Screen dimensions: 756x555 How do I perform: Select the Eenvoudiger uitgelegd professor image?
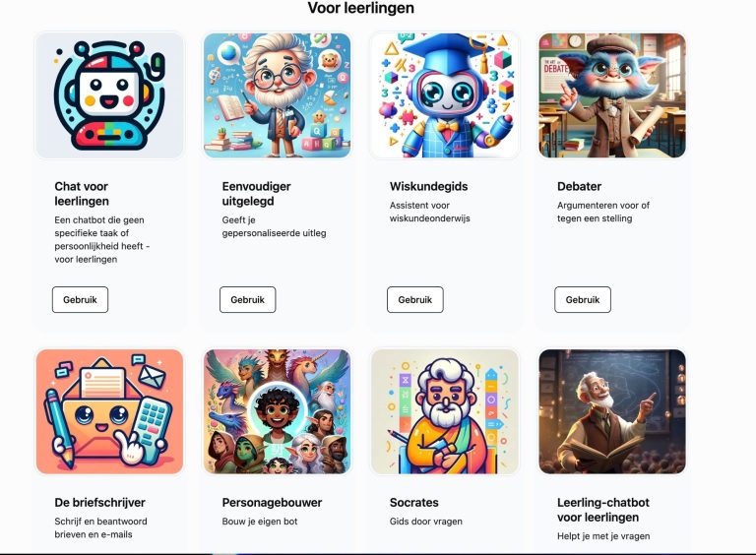pos(278,95)
